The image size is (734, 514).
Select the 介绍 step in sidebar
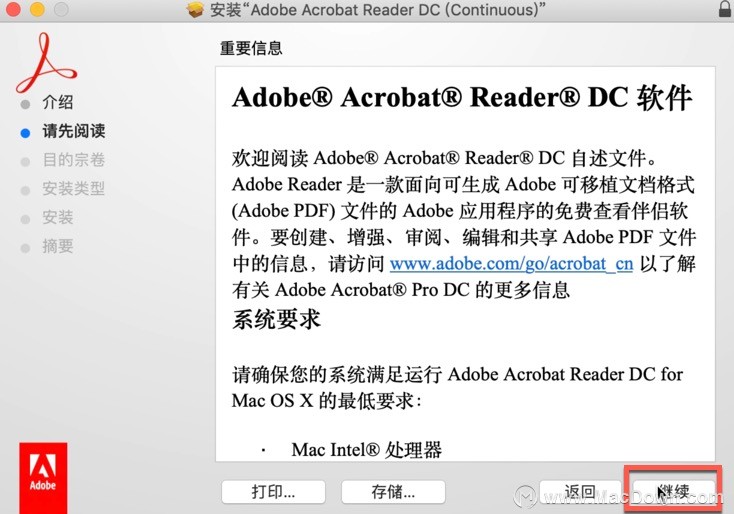click(58, 102)
